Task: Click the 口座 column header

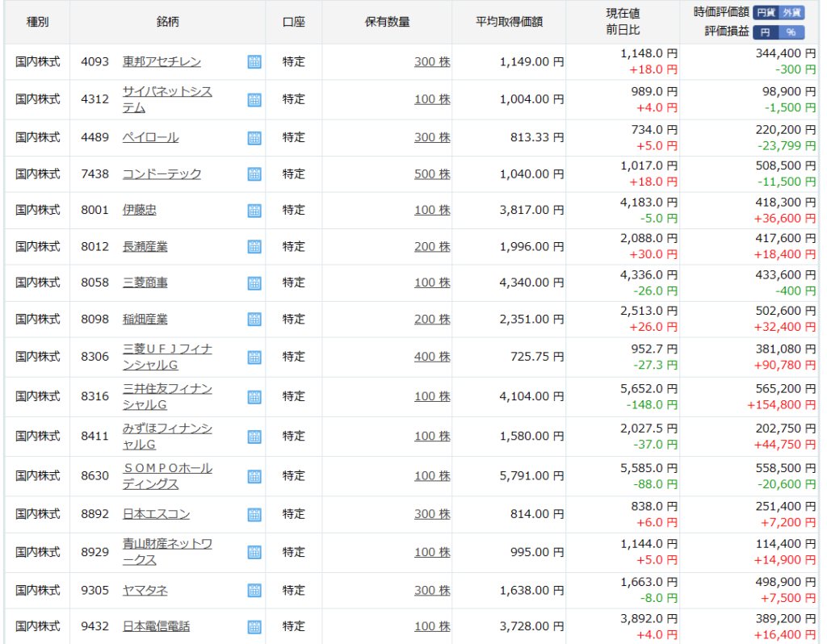Action: 294,22
